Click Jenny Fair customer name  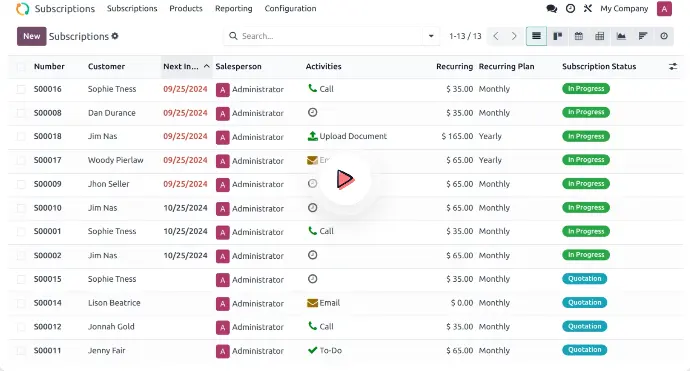(106, 350)
